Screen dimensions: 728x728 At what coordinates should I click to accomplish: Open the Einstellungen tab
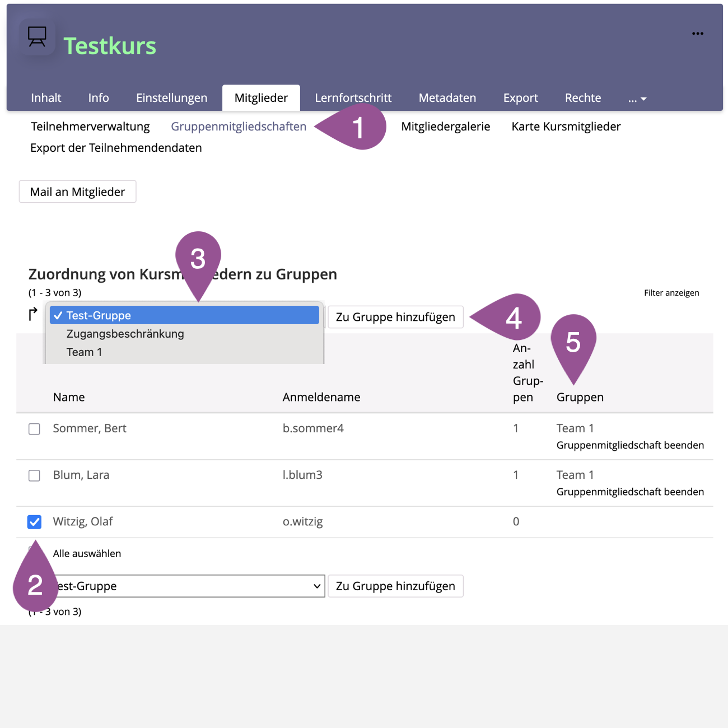[x=171, y=98]
